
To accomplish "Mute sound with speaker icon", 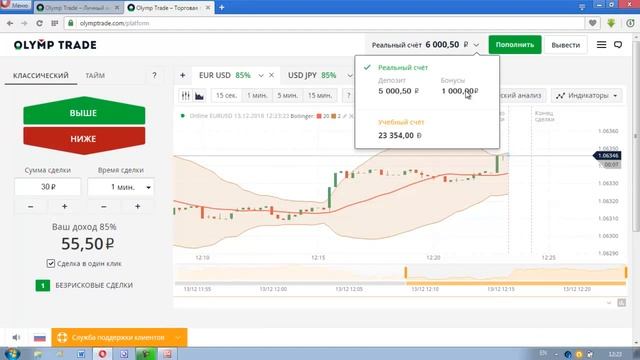I will tap(16, 338).
